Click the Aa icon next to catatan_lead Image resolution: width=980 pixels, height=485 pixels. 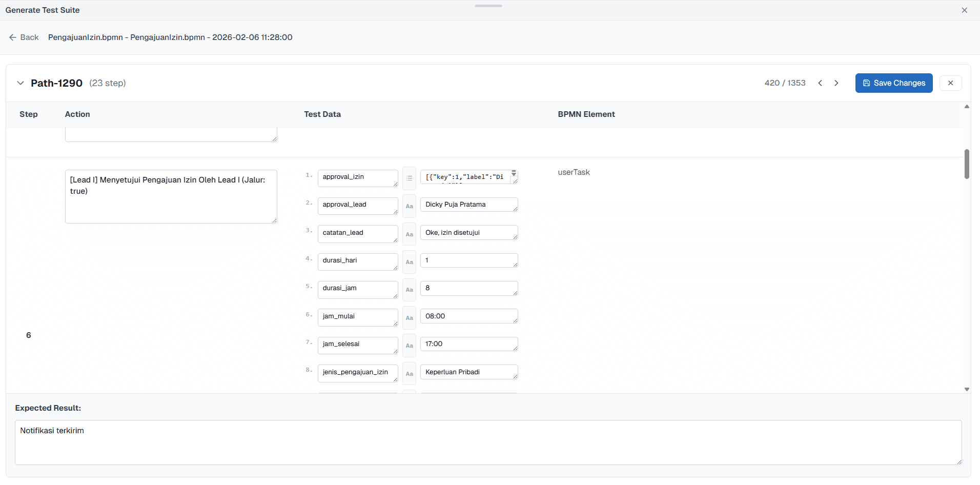coord(409,234)
